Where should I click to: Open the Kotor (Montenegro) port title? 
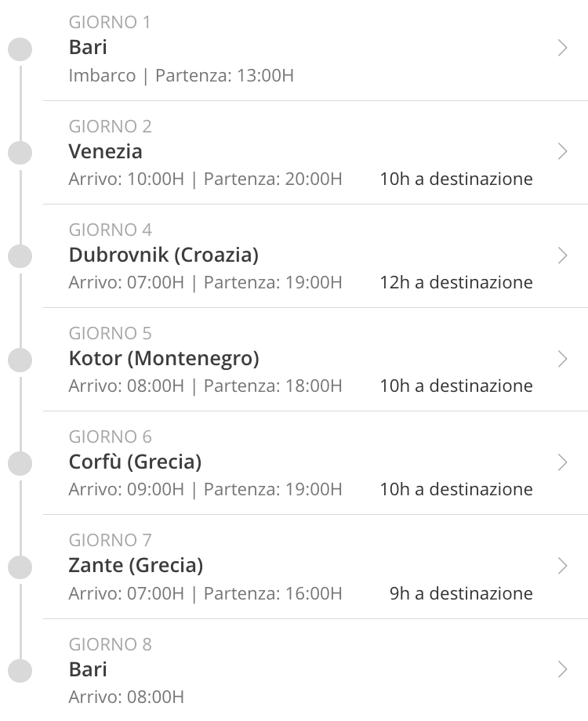(164, 359)
